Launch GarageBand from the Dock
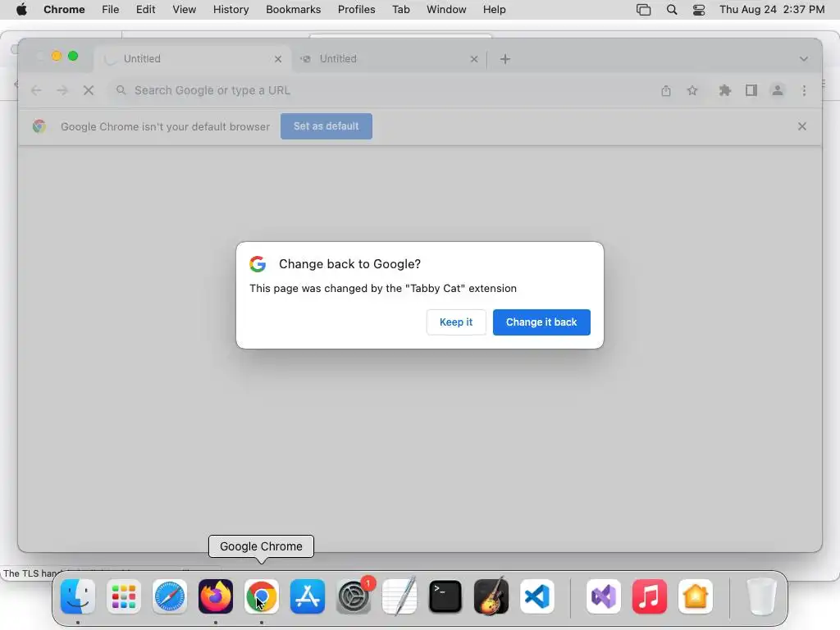 [x=491, y=596]
